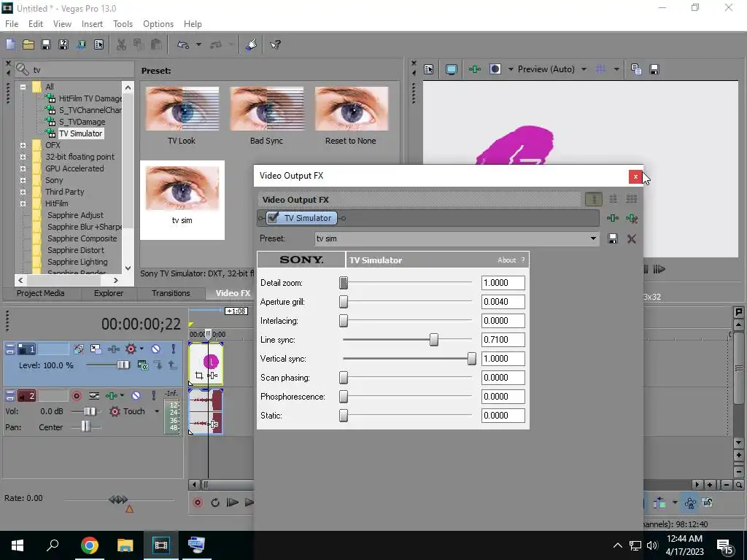Delete the preset with the X icon
The height and width of the screenshot is (560, 747).
click(x=632, y=238)
